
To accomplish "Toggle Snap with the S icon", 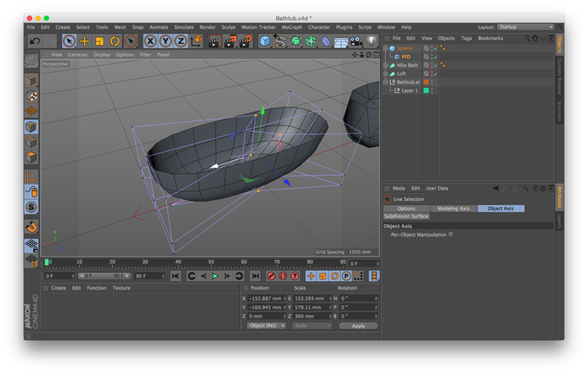I will [32, 207].
